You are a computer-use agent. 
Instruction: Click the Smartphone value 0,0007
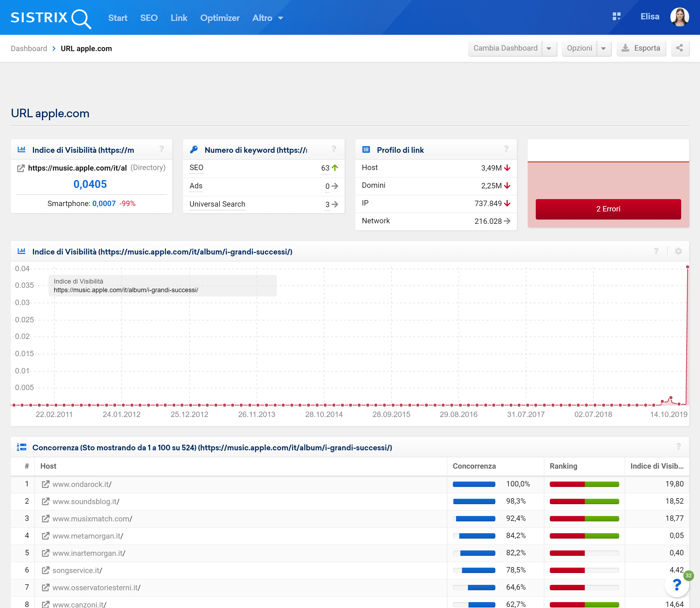(104, 204)
